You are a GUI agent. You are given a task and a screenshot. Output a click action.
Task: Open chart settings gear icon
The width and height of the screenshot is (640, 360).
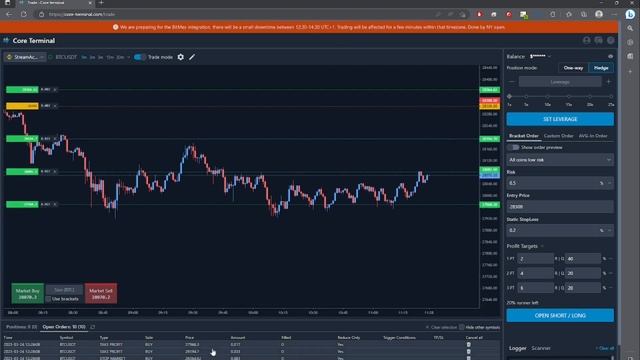[181, 57]
